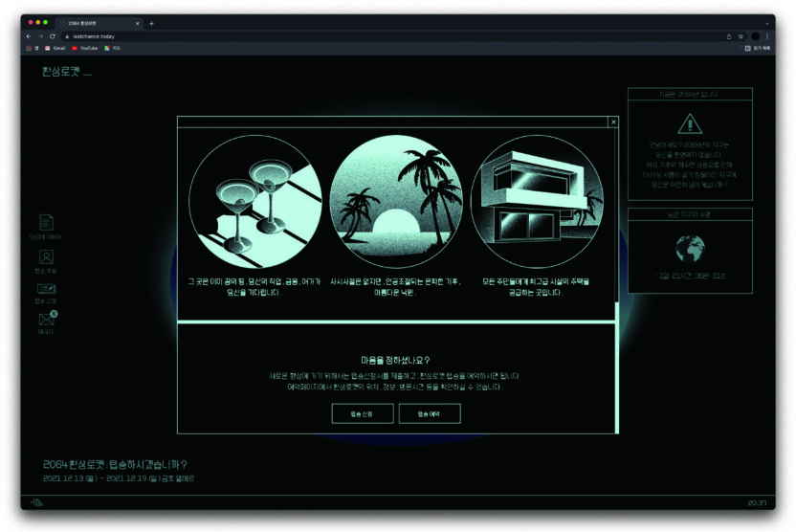
Task: Open the boarding application form icon
Action: (x=46, y=289)
